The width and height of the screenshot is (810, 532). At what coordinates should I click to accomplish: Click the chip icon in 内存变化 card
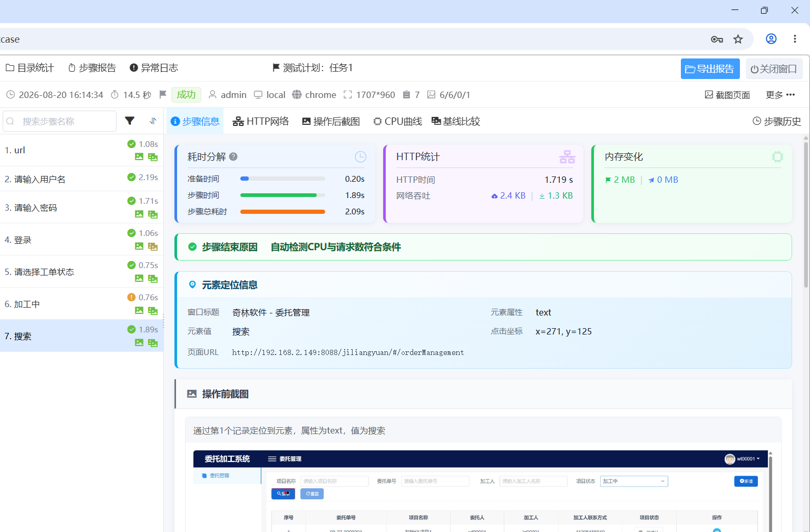click(777, 156)
